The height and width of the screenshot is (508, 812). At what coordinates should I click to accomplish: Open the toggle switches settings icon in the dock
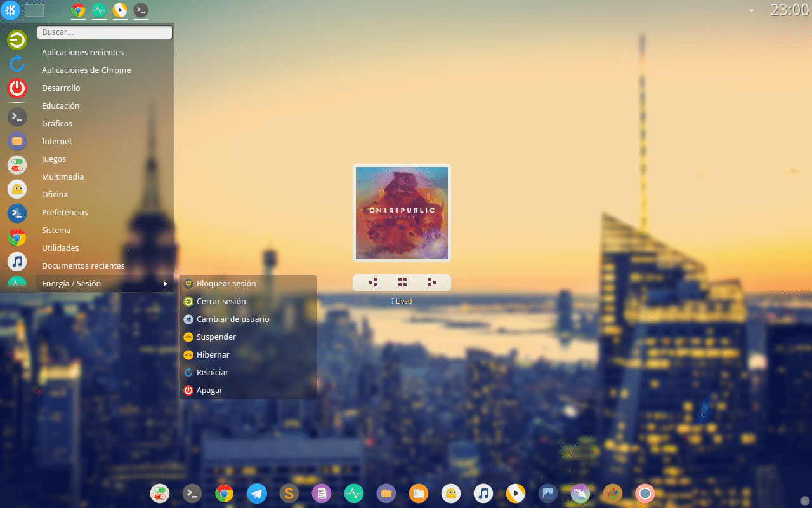point(160,493)
